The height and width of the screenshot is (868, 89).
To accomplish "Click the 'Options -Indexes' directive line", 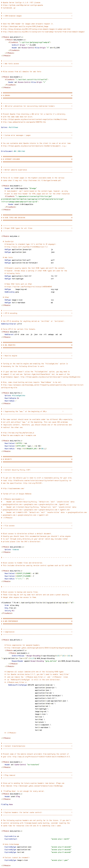I will coord(12,549).
